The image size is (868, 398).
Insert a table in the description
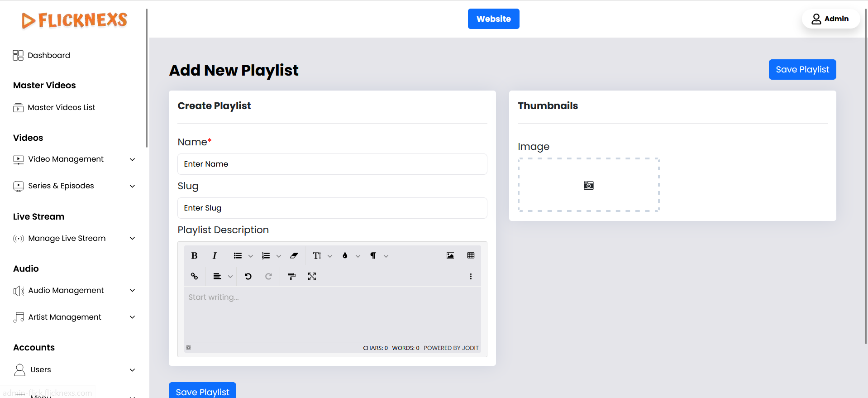coord(471,256)
